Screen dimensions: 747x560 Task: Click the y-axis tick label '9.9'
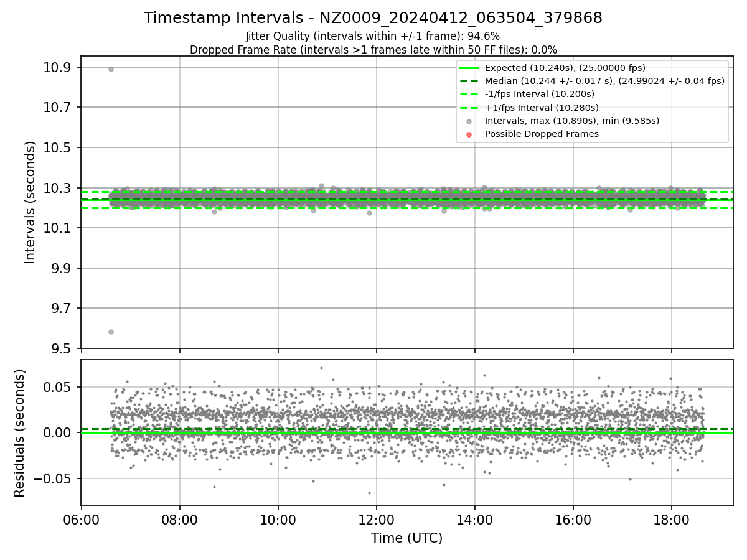coord(62,268)
